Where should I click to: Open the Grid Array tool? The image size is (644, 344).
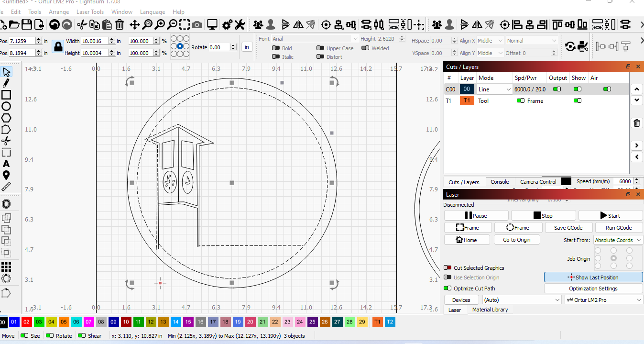click(6, 266)
